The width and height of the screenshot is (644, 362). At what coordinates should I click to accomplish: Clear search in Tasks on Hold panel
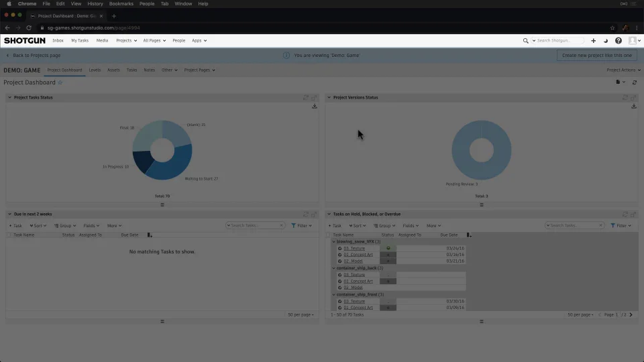pyautogui.click(x=600, y=225)
